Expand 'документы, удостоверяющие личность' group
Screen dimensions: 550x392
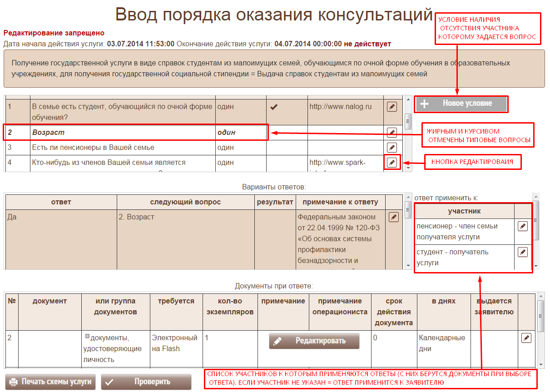coord(87,337)
